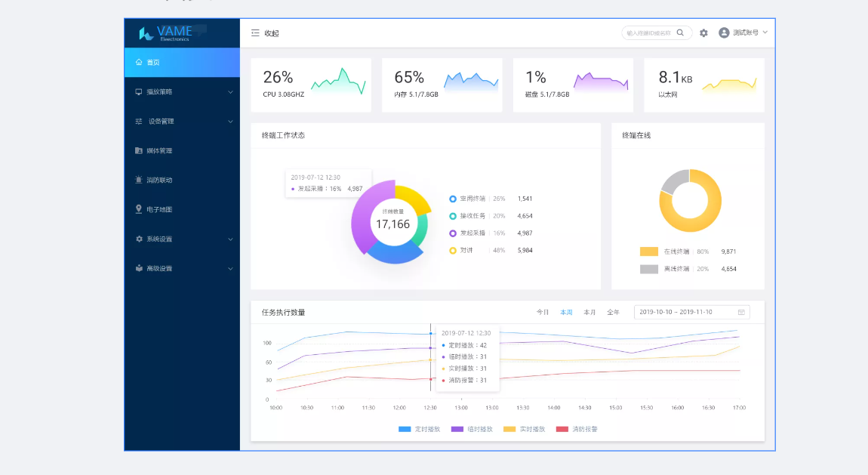This screenshot has height=475, width=868.
Task: Open the calendar icon in date range
Action: pyautogui.click(x=741, y=312)
